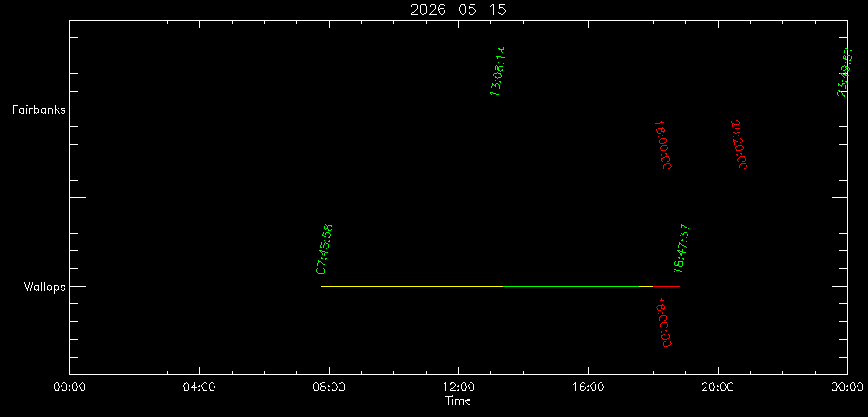Viewport: 868px width, 417px height.
Task: Click the green 18:47:37 end marker
Action: click(x=681, y=249)
